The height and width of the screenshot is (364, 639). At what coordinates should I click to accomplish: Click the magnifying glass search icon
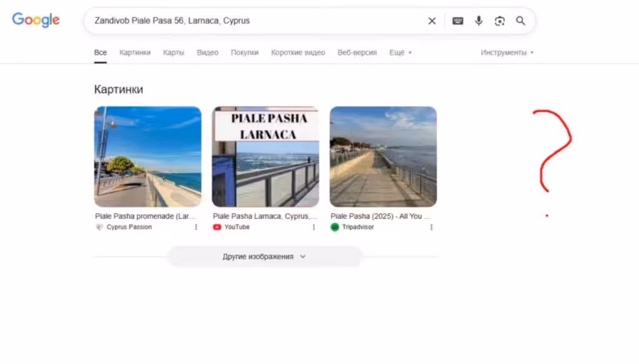[x=520, y=21]
